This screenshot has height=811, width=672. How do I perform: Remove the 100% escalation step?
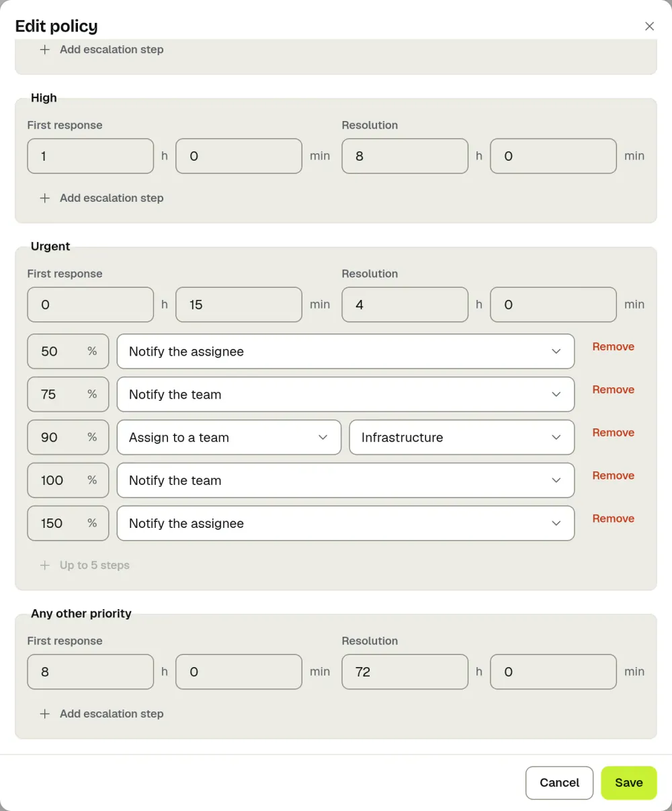[613, 476]
